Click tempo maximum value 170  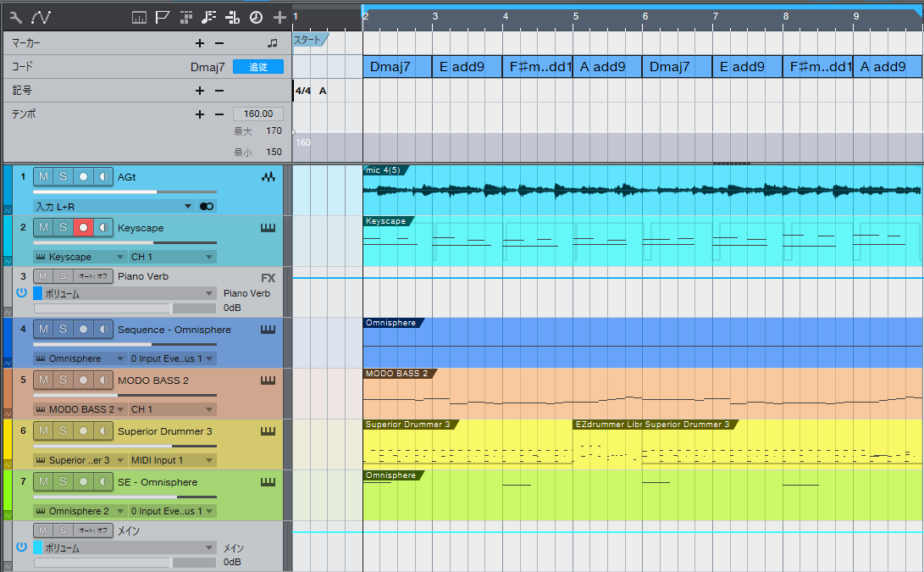click(x=274, y=131)
